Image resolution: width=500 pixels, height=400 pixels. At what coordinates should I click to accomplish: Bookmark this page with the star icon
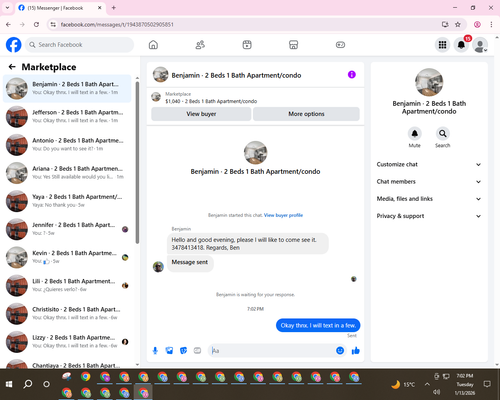tap(458, 24)
